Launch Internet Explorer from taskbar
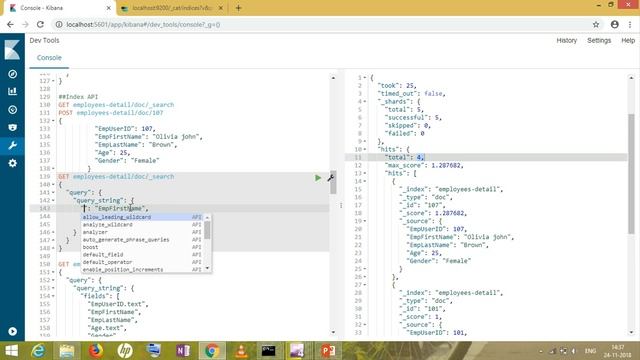 (x=38, y=351)
